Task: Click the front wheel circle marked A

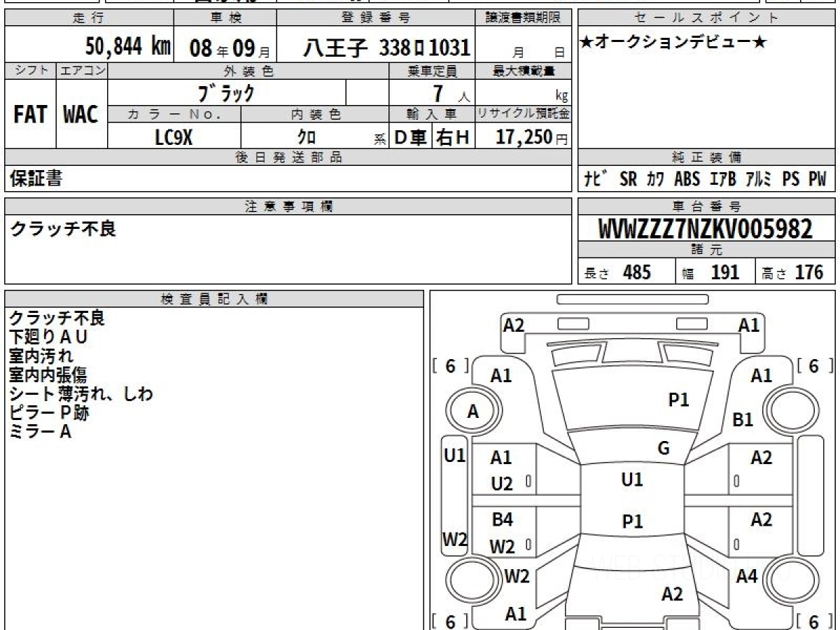Action: click(473, 412)
